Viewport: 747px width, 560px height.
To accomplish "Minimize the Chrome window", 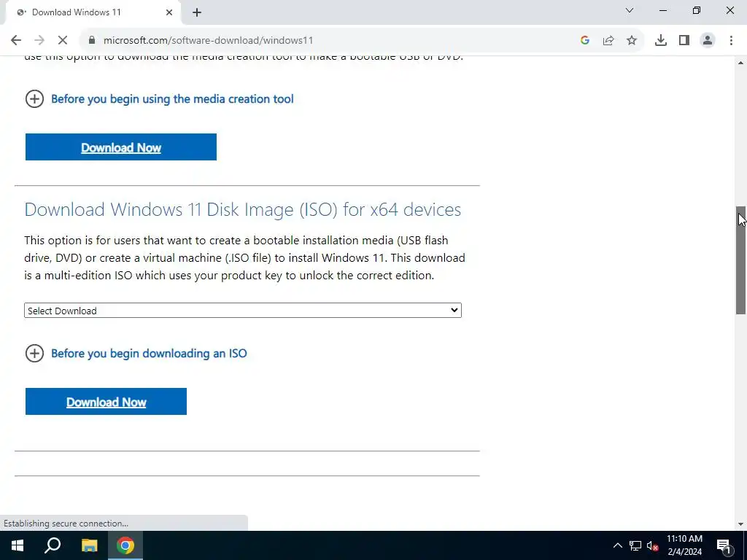I will [x=662, y=10].
